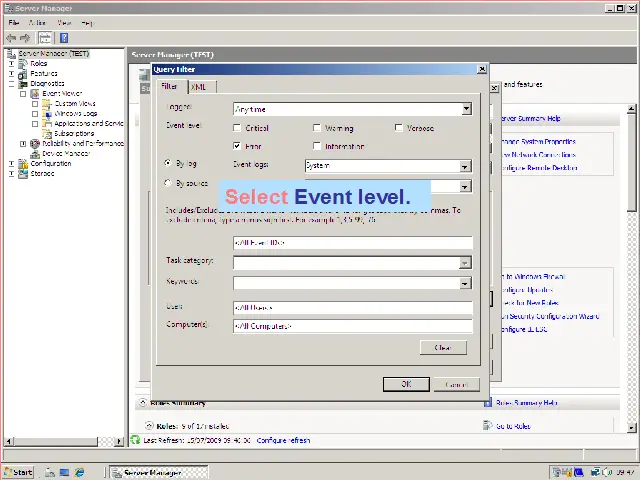This screenshot has width=640, height=480.
Task: Switch to the XML tab
Action: pyautogui.click(x=198, y=87)
